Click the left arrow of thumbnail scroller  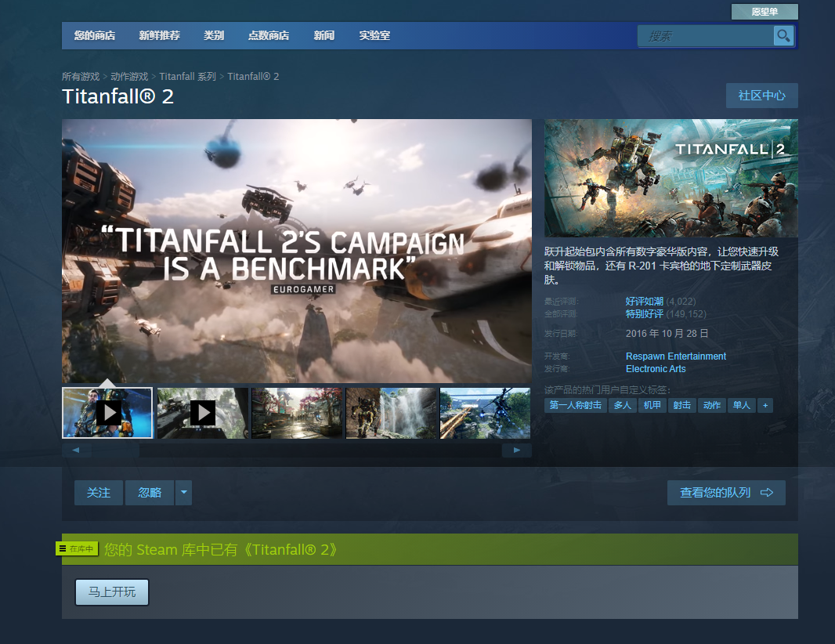coord(76,450)
